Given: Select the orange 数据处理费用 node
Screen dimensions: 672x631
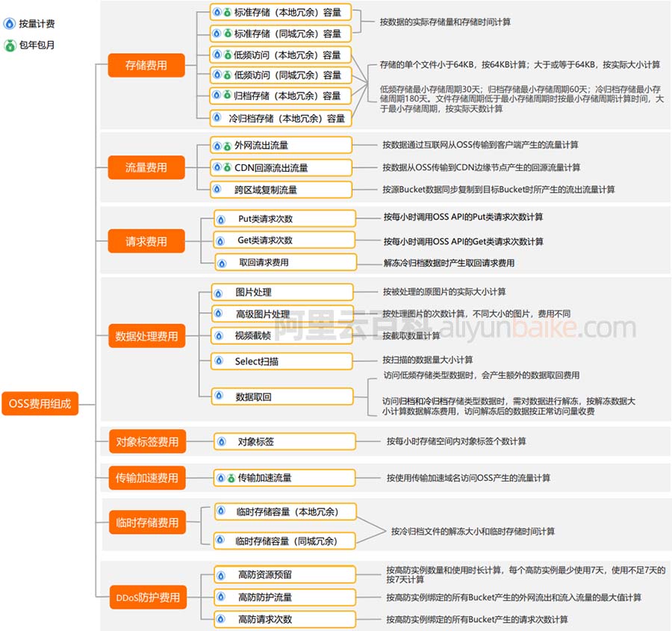Looking at the screenshot, I should coord(146,336).
